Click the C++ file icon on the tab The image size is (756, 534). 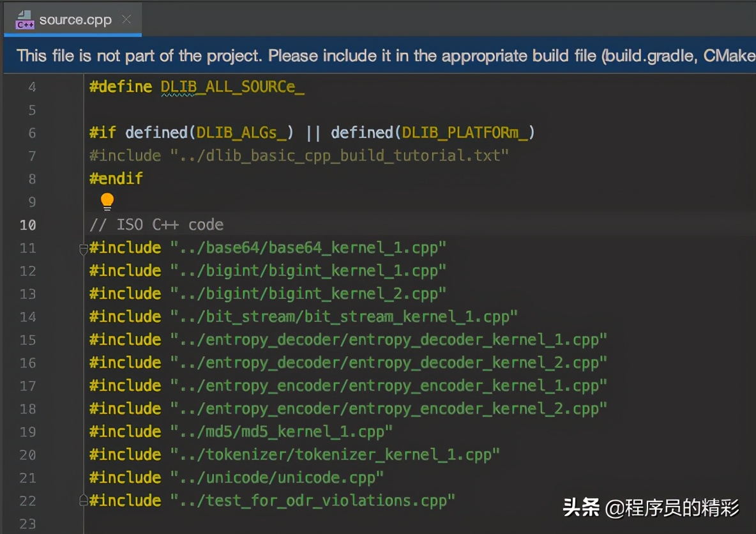[25, 20]
